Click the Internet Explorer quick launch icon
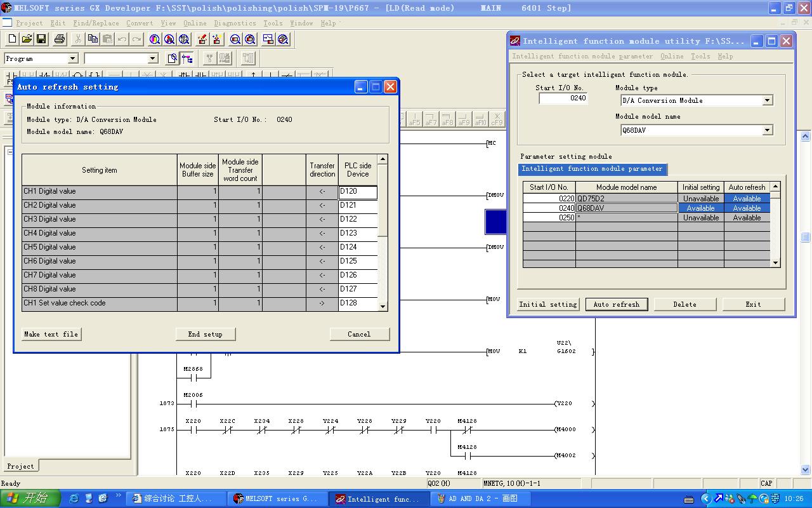 point(74,498)
